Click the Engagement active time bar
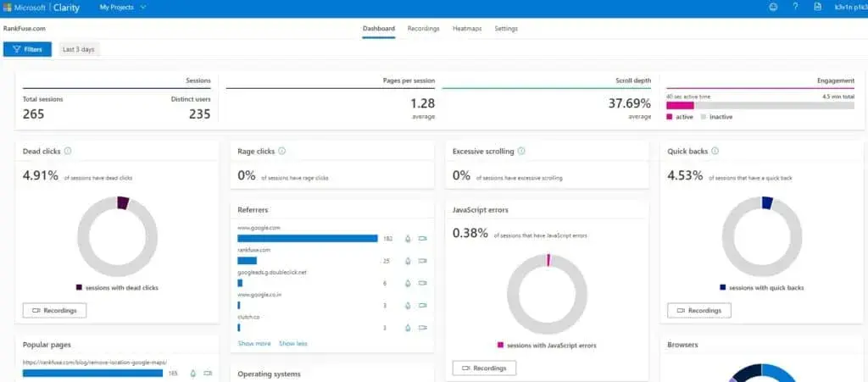 [681, 105]
